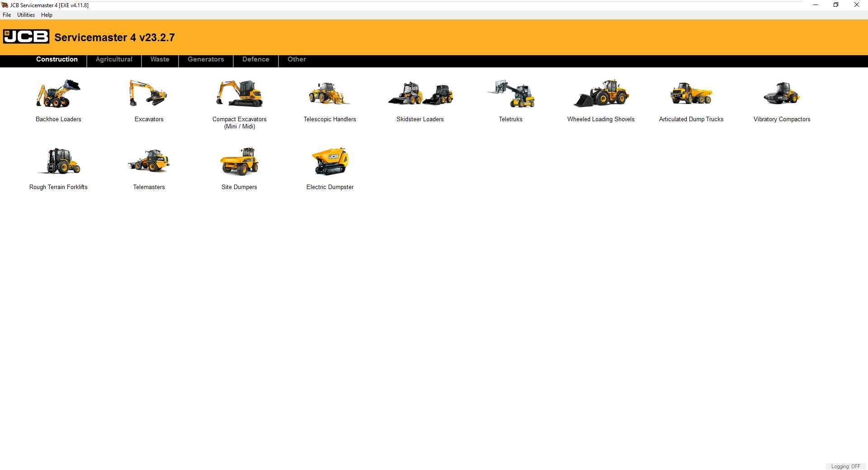This screenshot has width=868, height=470.
Task: Switch to the Defence tab
Action: (x=256, y=59)
